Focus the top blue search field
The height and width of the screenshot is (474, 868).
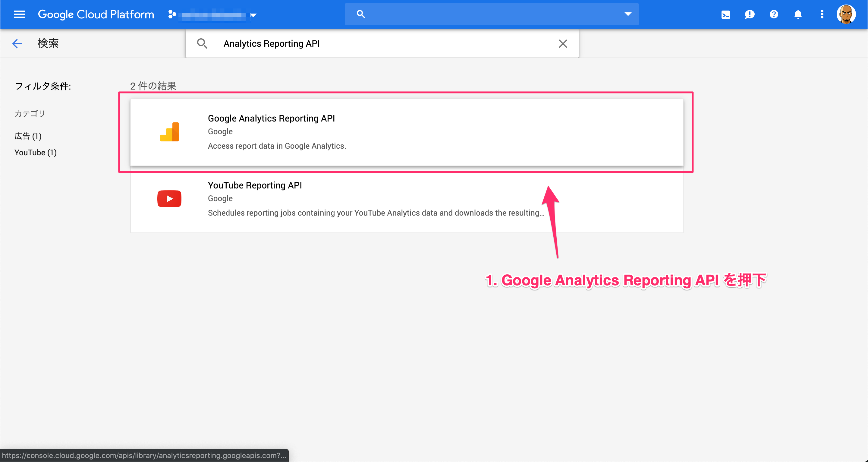click(491, 14)
